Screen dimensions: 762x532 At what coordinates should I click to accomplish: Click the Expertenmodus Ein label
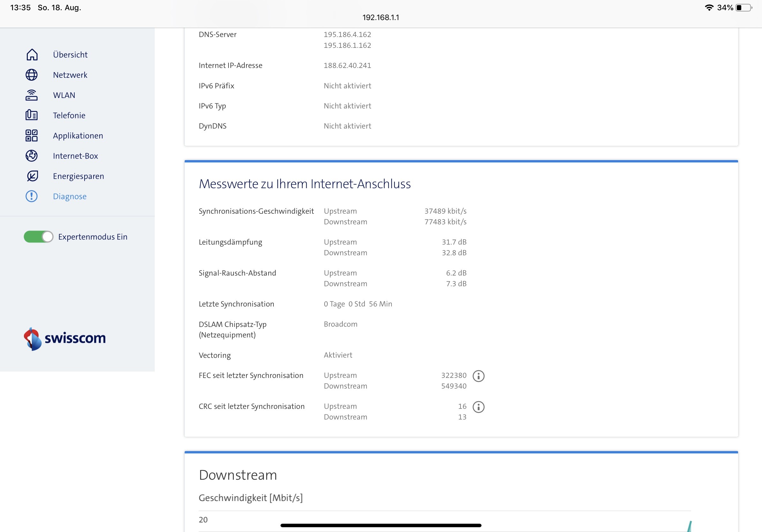93,237
